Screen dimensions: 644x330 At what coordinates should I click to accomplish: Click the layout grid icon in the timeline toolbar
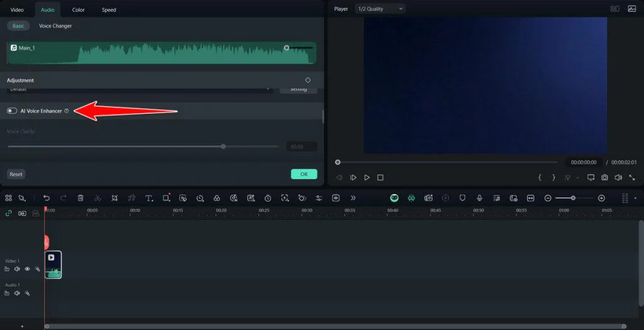coord(9,198)
